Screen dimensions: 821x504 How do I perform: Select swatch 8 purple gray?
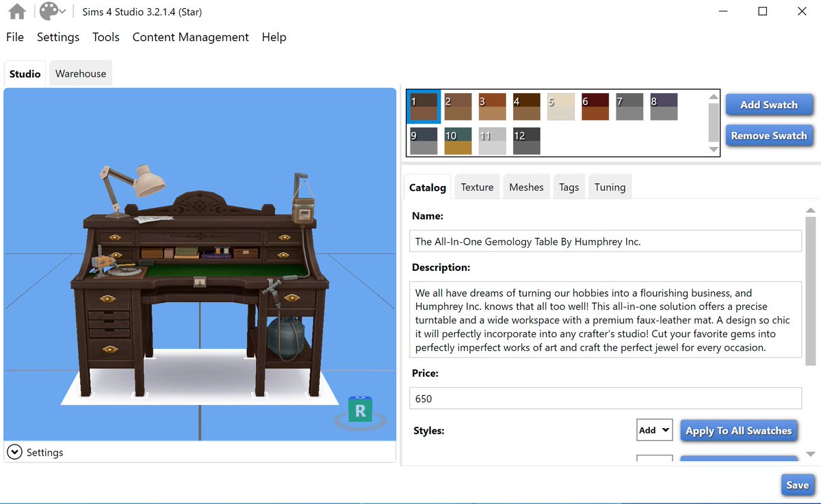pyautogui.click(x=664, y=107)
